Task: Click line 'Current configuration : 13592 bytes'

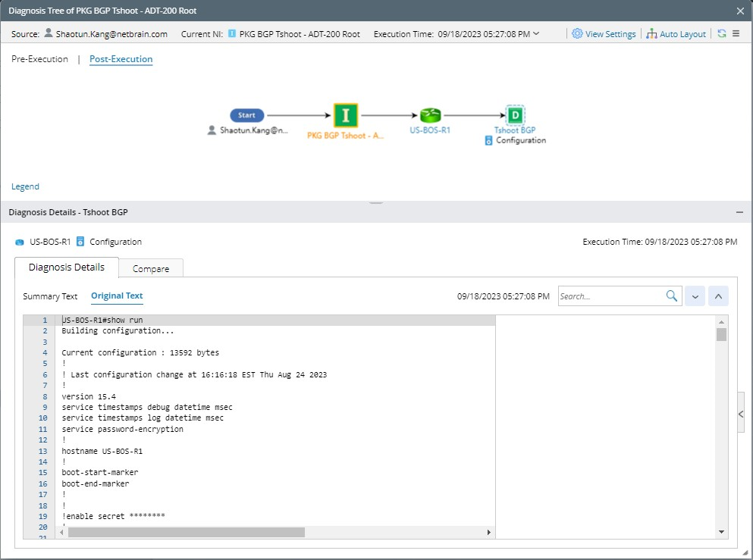Action: 140,352
